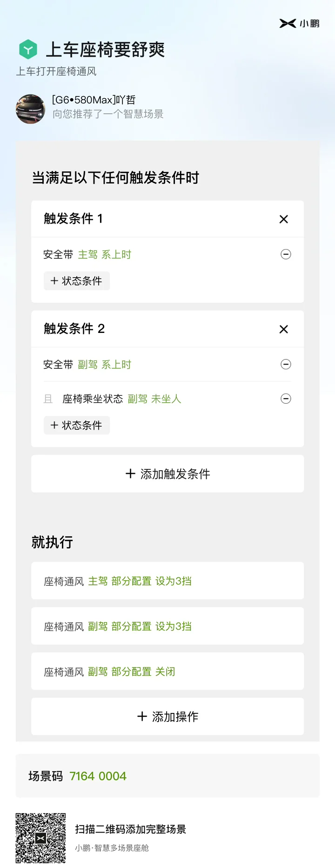
Task: Add status condition under trigger 2
Action: click(x=77, y=425)
